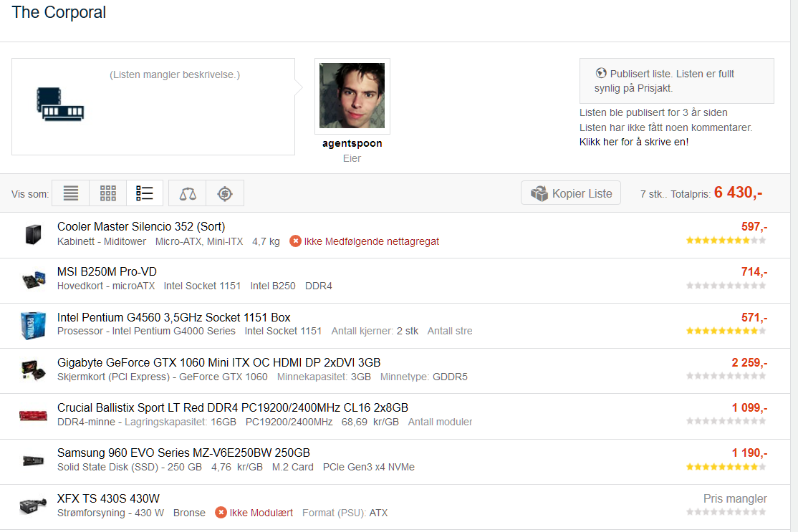Open Samsung 960 EVO SSD thumbnail

click(34, 461)
